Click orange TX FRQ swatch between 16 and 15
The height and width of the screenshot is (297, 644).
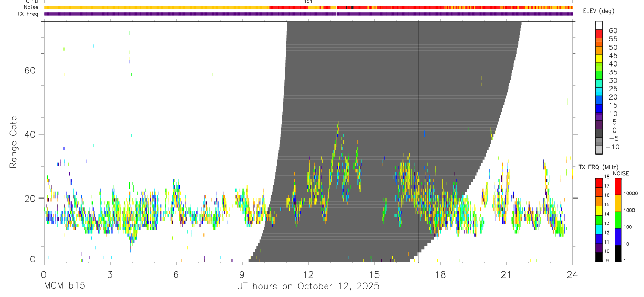[599, 201]
